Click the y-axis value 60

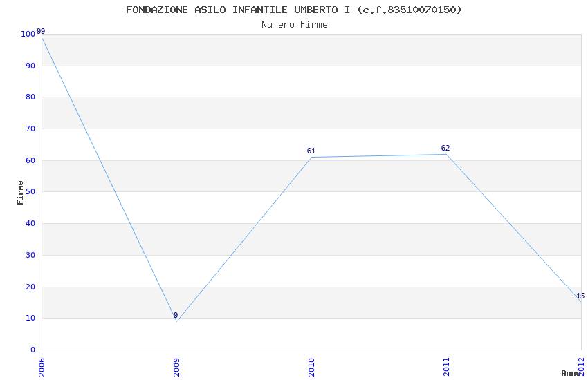pos(30,160)
